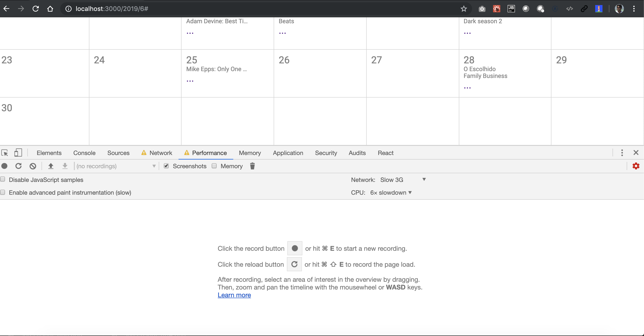Click the ellipsis under Mike Epps entry

click(x=190, y=81)
